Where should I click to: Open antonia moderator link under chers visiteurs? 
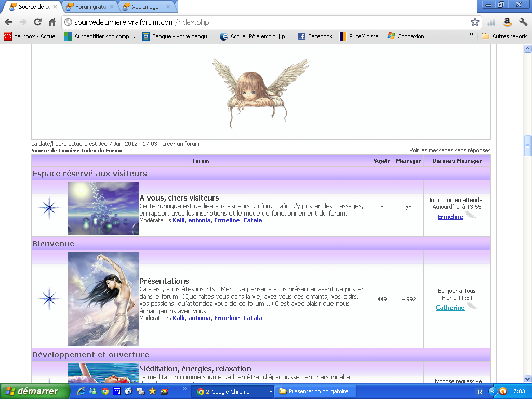point(199,220)
